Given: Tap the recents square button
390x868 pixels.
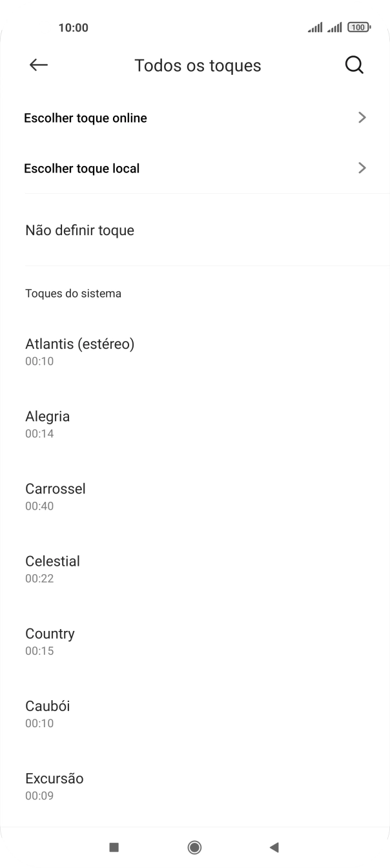Looking at the screenshot, I should click(x=114, y=847).
